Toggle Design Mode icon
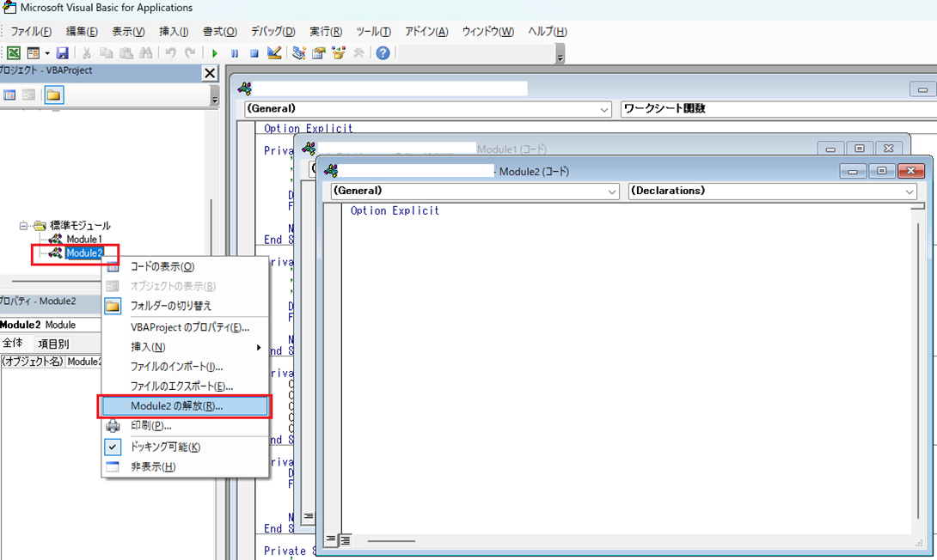 coord(273,53)
